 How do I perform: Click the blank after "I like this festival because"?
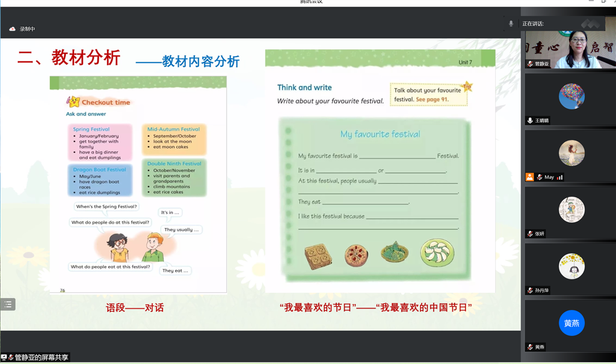click(x=412, y=216)
